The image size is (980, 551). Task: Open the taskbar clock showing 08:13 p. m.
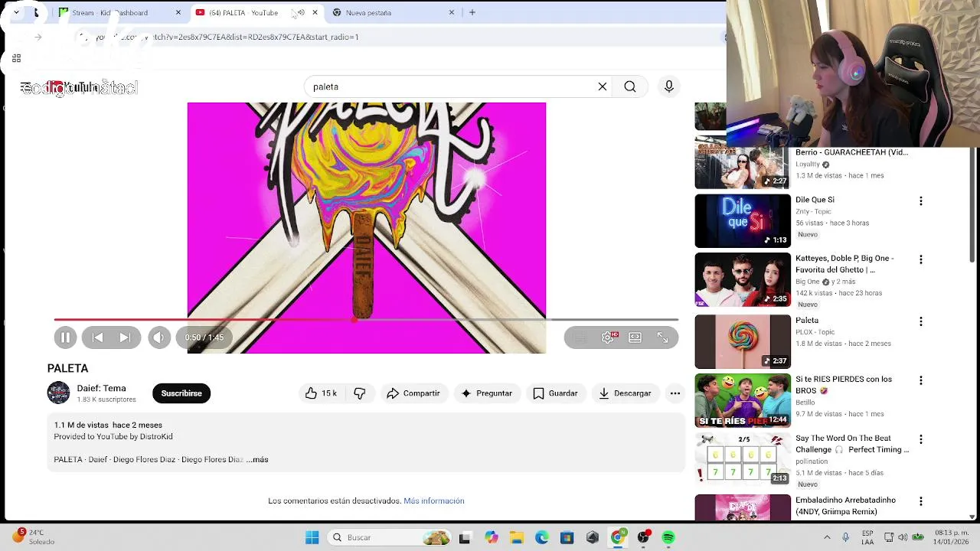pyautogui.click(x=950, y=537)
